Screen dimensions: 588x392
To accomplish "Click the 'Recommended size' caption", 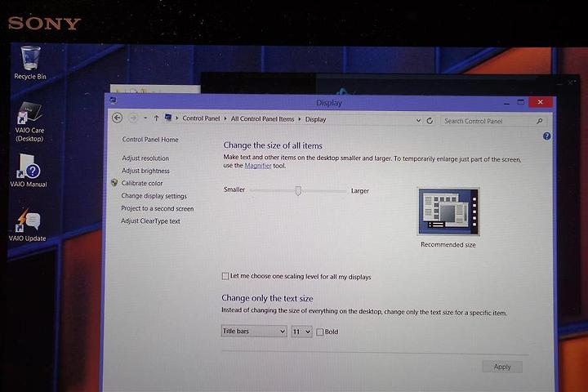I will [448, 244].
